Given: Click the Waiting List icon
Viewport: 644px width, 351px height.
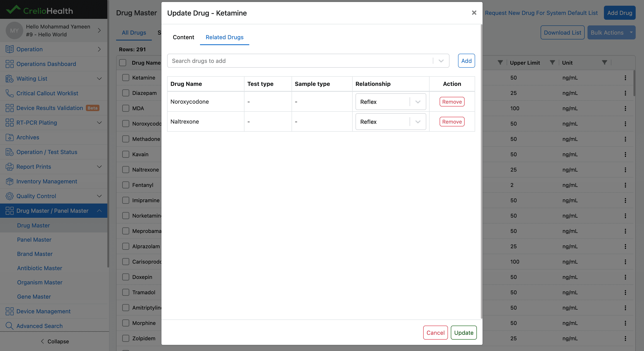Looking at the screenshot, I should (x=9, y=79).
